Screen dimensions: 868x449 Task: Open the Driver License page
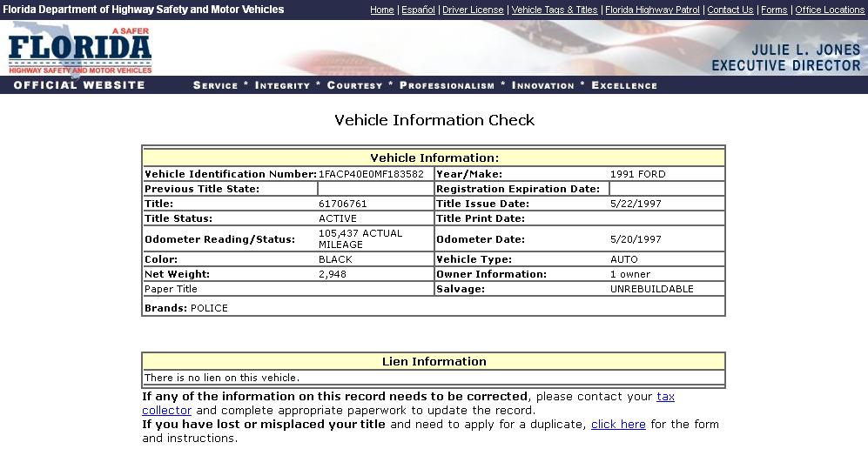click(x=473, y=10)
